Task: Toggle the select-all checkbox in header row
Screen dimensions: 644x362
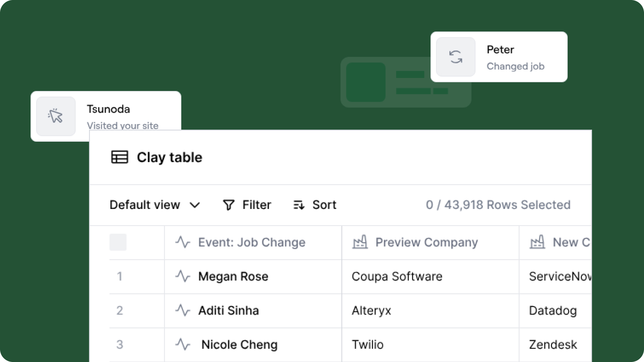Action: 118,242
